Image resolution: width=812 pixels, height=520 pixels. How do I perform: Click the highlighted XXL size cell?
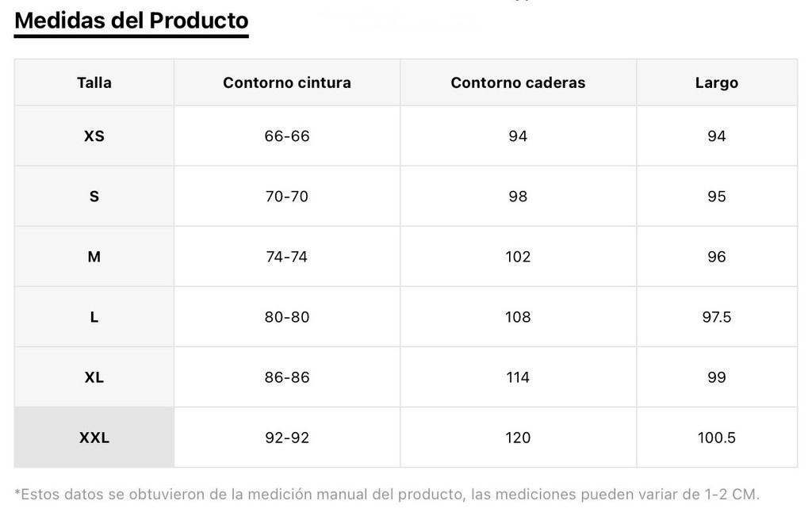(x=94, y=438)
